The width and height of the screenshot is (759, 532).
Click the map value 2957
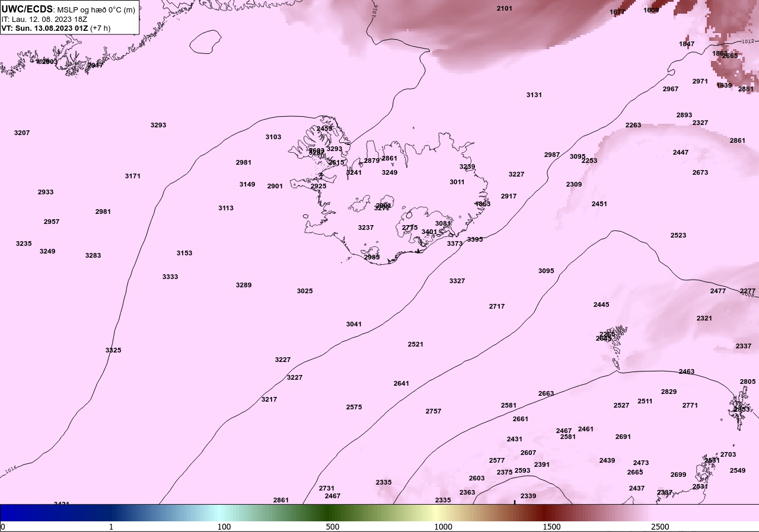52,222
